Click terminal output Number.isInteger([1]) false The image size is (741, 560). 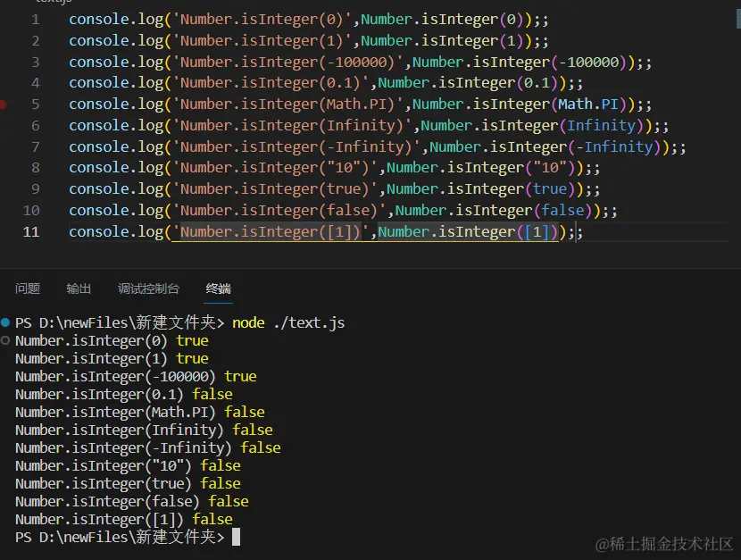tap(124, 519)
